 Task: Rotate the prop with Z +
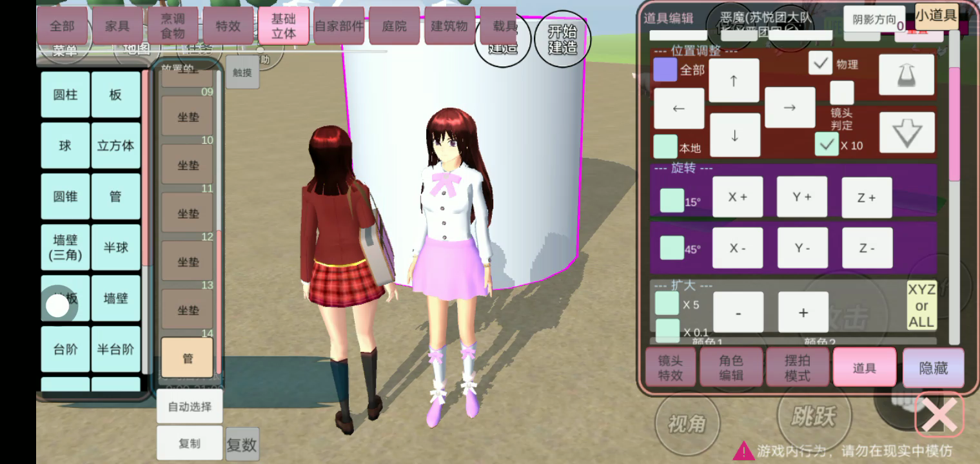coord(867,197)
